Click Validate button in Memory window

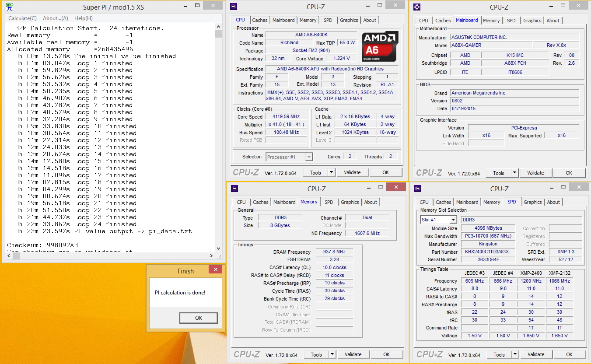(x=353, y=354)
